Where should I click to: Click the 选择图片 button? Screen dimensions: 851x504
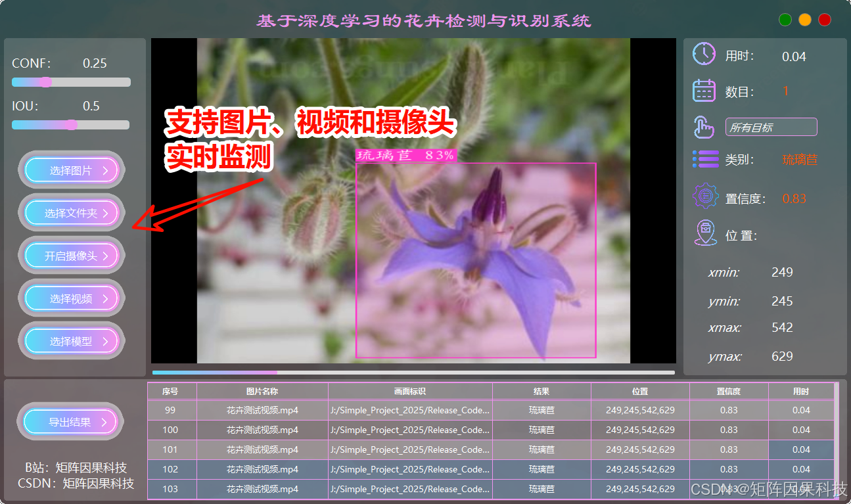[x=71, y=170]
